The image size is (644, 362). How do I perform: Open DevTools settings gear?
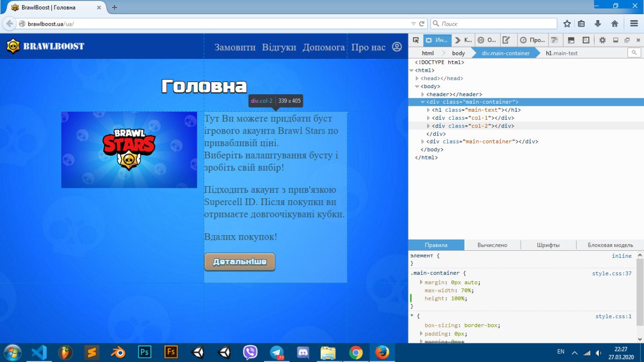(602, 40)
